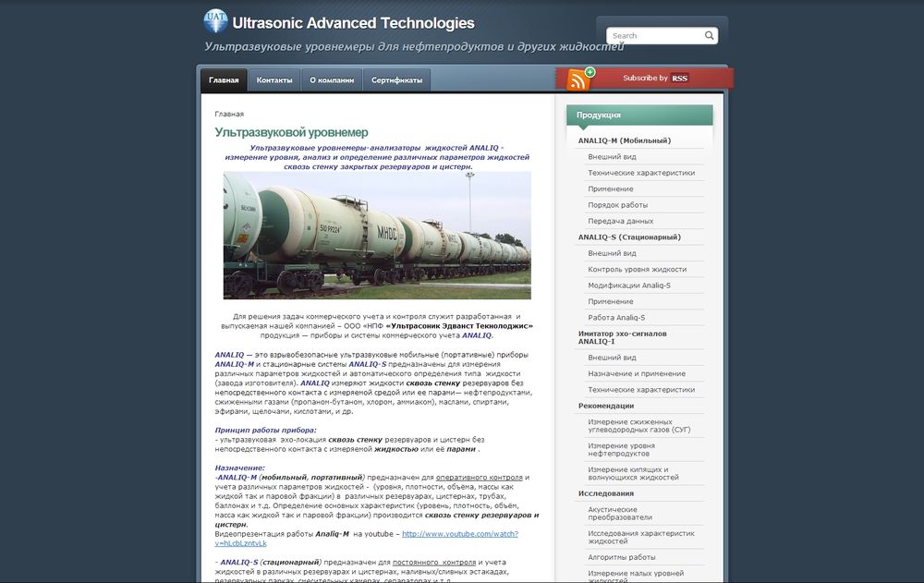The width and height of the screenshot is (924, 583).
Task: Open Контроль уровня жидкости link
Action: point(637,269)
